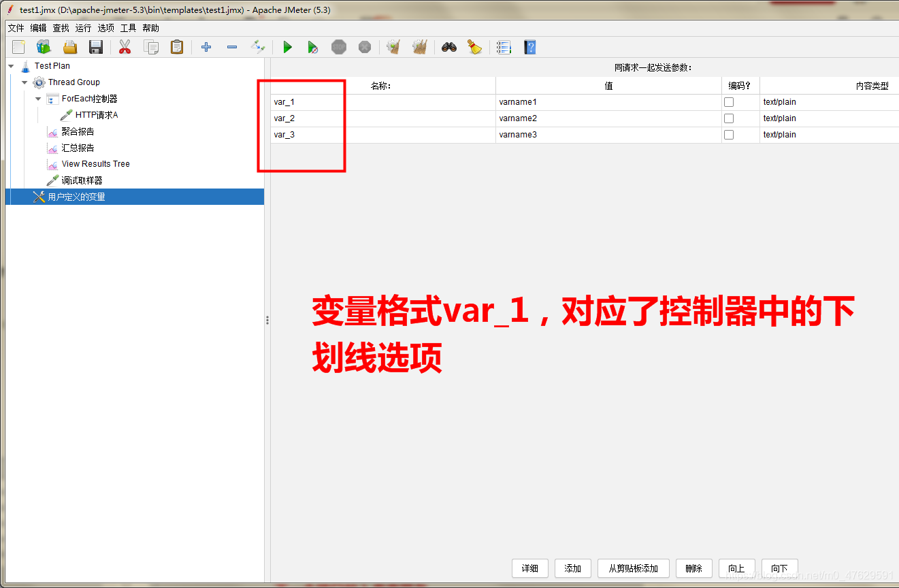Start the test with green play icon
The image size is (899, 588).
(x=287, y=47)
